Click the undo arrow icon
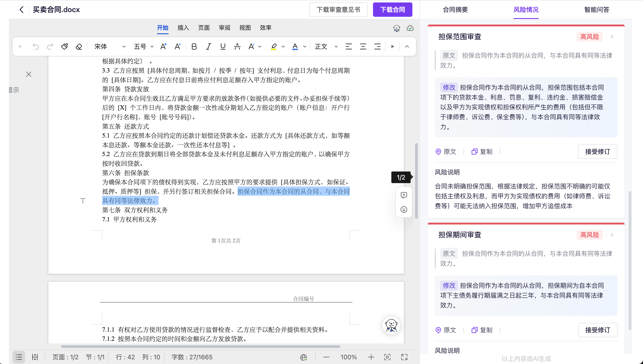The height and width of the screenshot is (364, 643). pos(36,47)
